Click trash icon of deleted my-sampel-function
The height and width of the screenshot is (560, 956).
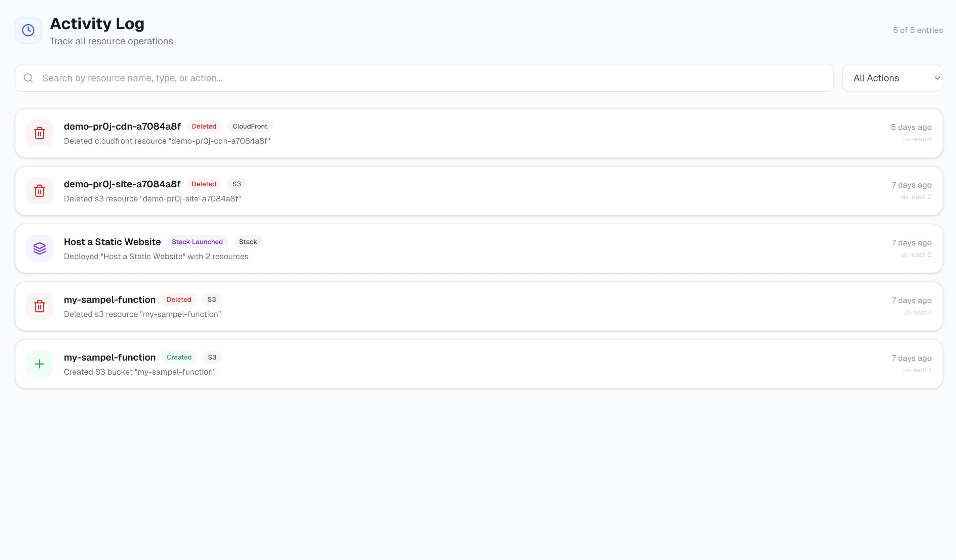pyautogui.click(x=39, y=306)
